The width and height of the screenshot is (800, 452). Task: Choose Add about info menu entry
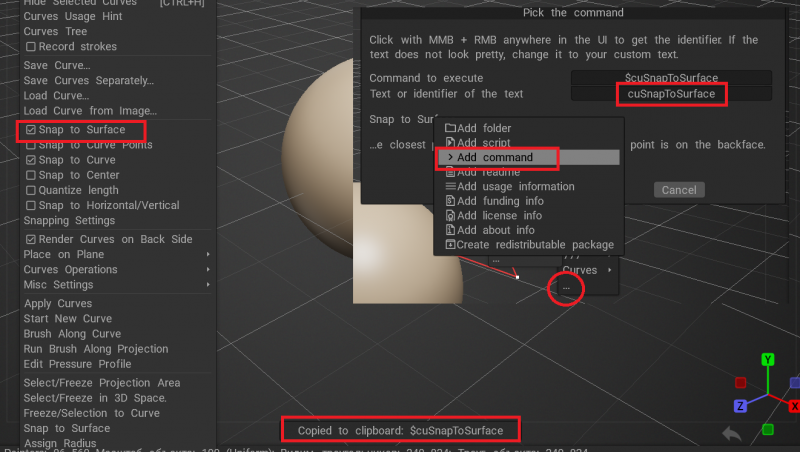tap(495, 230)
